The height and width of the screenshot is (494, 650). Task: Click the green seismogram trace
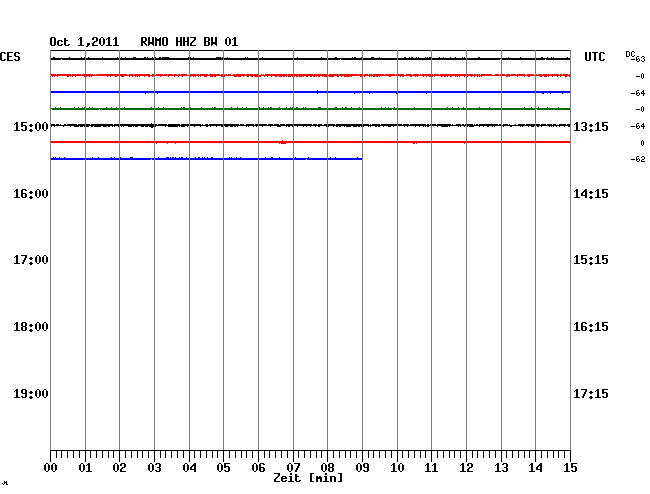coord(310,109)
